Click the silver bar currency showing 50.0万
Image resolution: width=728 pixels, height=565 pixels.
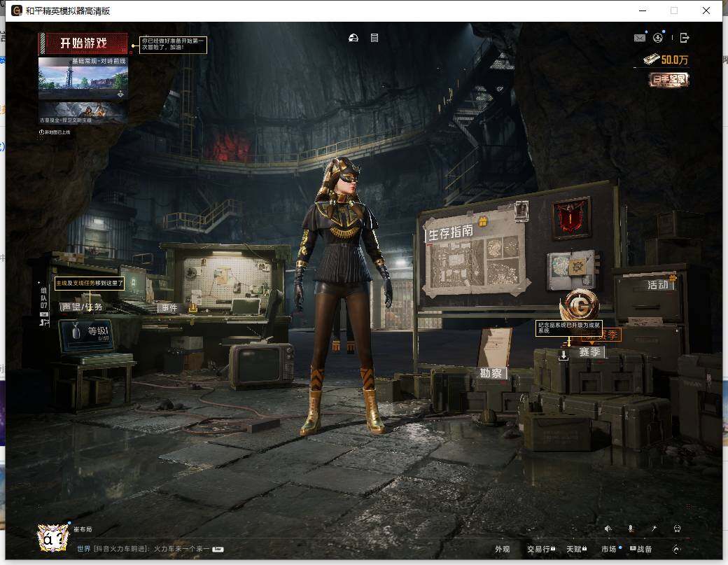click(x=665, y=60)
